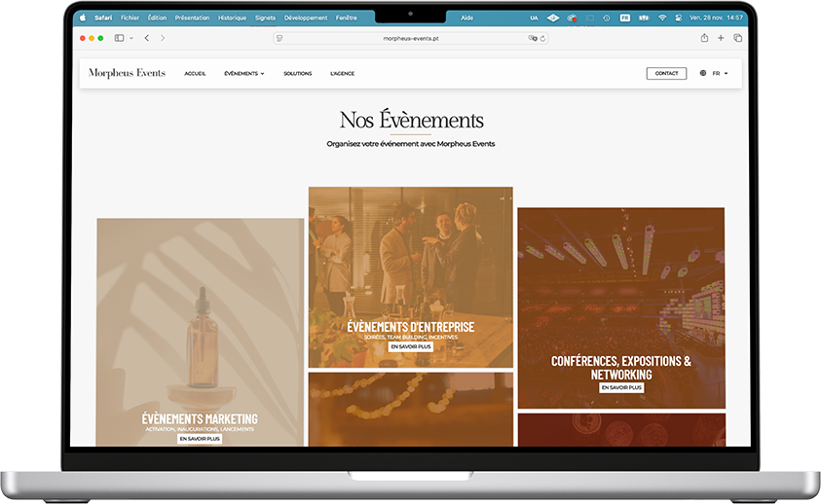The height and width of the screenshot is (504, 821).
Task: Click the Apple logo menu
Action: coord(83,18)
